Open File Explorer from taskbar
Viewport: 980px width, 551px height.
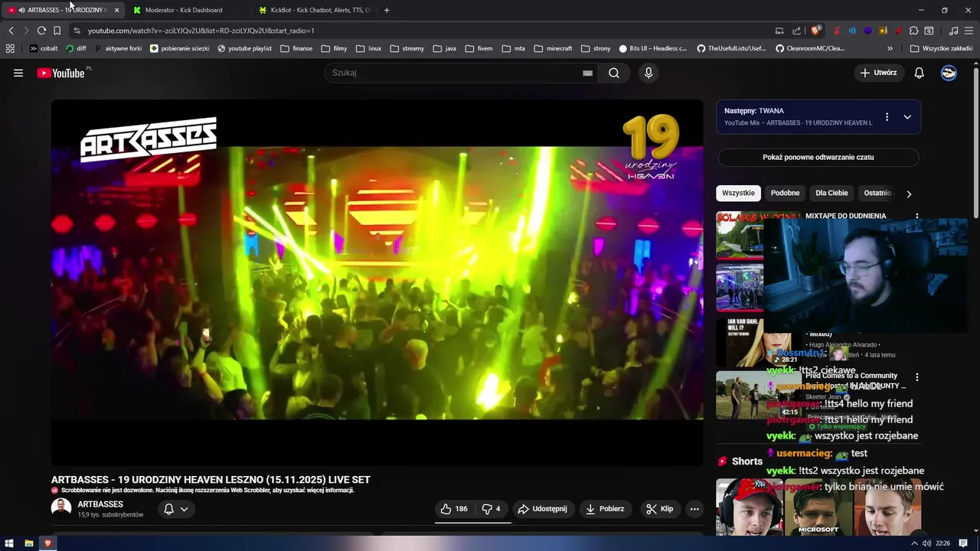tap(29, 543)
